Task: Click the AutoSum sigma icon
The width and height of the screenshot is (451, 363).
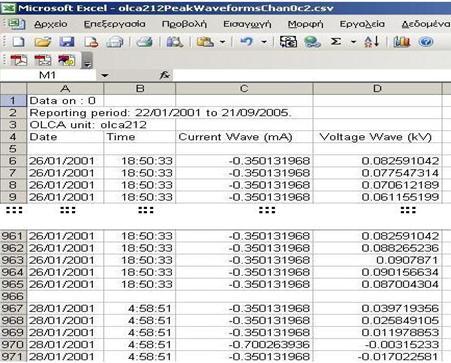Action: (x=336, y=42)
